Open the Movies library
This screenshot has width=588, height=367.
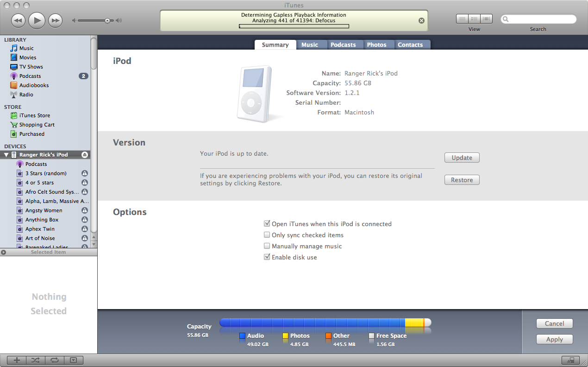(28, 57)
